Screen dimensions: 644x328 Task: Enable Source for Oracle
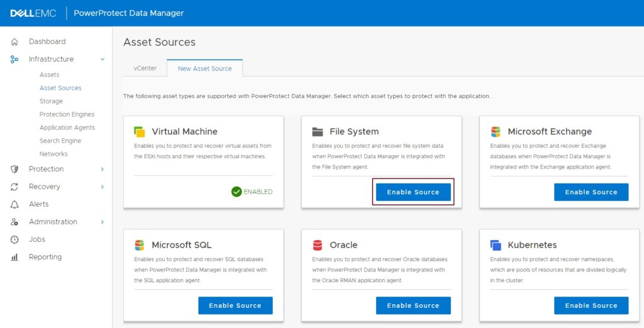[x=413, y=305]
